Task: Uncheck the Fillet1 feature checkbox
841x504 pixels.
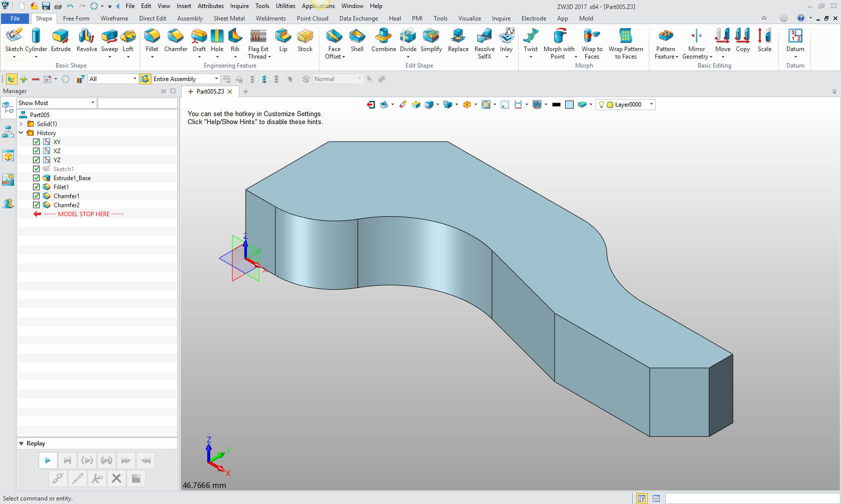Action: (37, 187)
